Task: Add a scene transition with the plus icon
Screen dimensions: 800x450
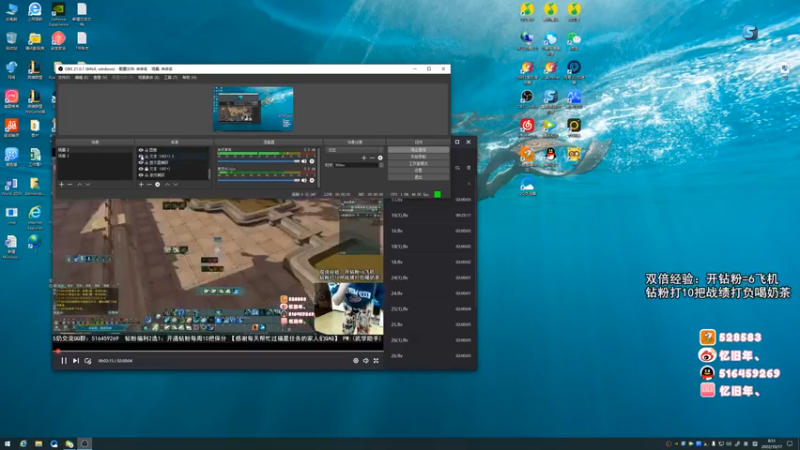Action: [x=364, y=158]
